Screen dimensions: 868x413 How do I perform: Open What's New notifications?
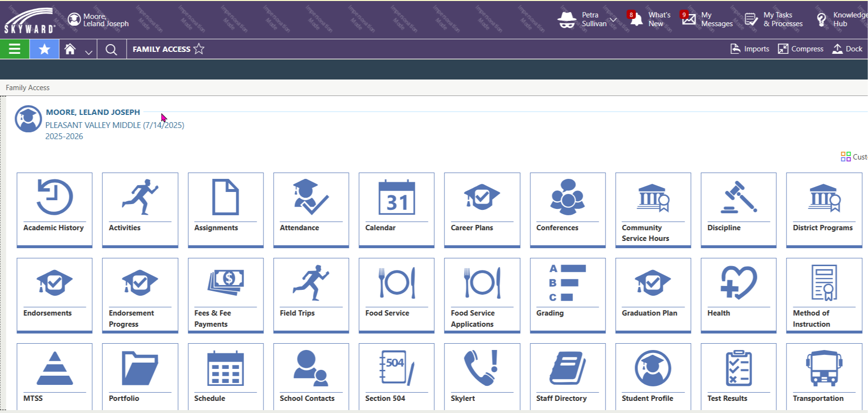(649, 19)
